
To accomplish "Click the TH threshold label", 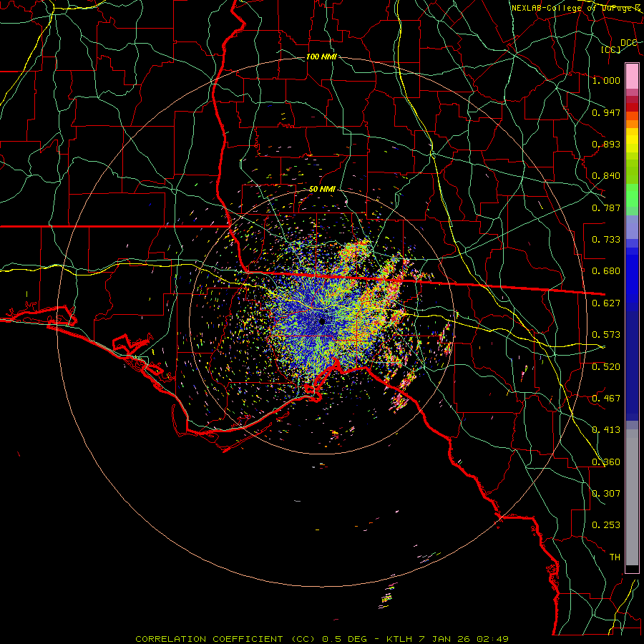I will (x=615, y=557).
